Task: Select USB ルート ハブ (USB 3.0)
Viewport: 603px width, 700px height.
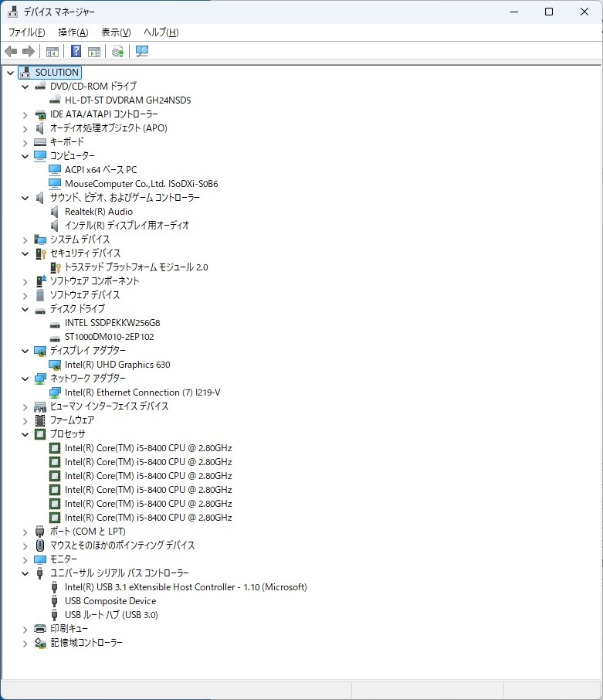Action: (111, 615)
